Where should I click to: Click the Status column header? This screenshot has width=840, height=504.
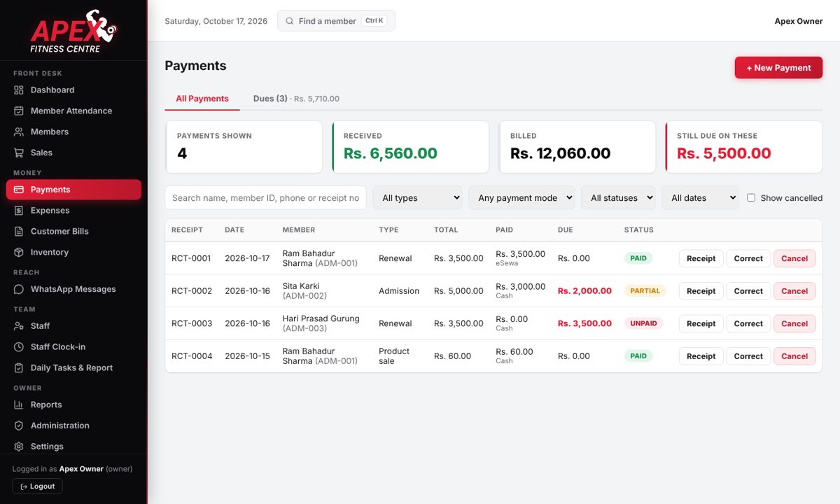pyautogui.click(x=638, y=230)
